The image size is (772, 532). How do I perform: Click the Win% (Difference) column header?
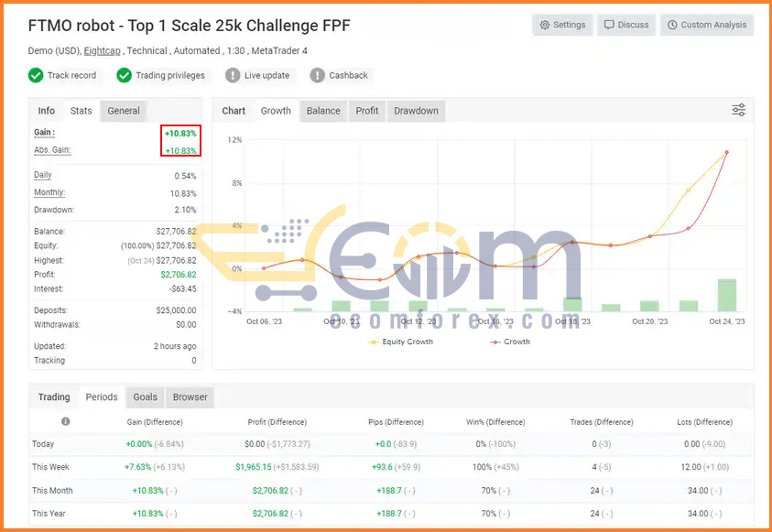pos(495,422)
